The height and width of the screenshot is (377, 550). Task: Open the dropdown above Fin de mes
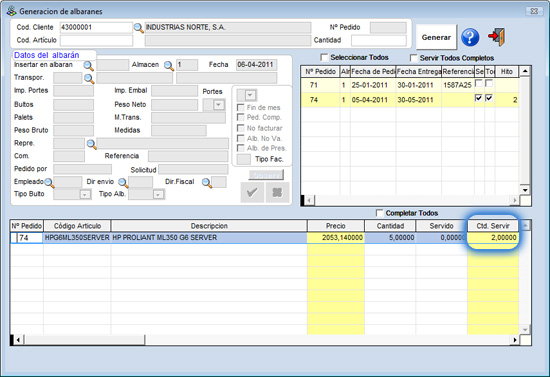click(250, 95)
